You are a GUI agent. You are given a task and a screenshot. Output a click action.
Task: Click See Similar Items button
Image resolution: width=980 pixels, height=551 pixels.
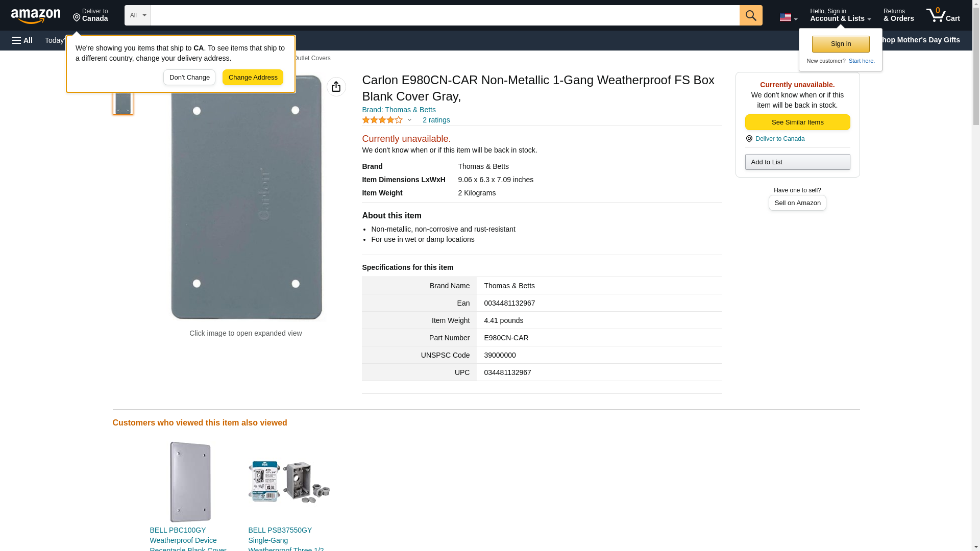coord(797,122)
